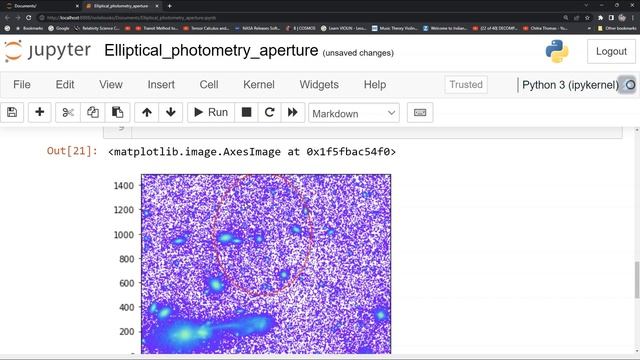This screenshot has width=640, height=360.
Task: Go back in browser history
Action: [7, 18]
